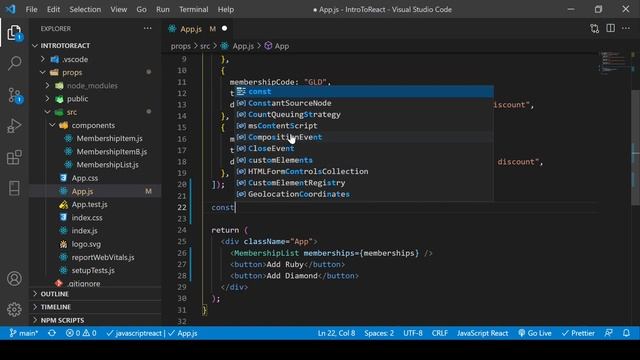Click the feedback icon in status bar
640x360 pixels.
coord(608,333)
